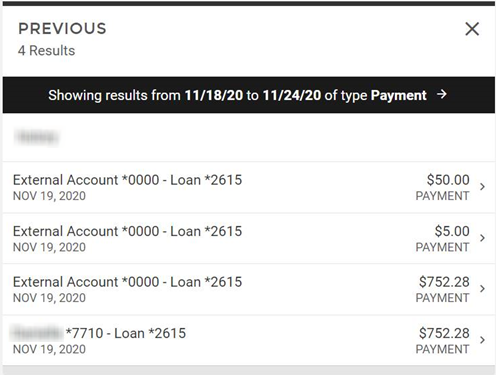Open the Showing results filter banner
The width and height of the screenshot is (496, 375).
pyautogui.click(x=249, y=95)
